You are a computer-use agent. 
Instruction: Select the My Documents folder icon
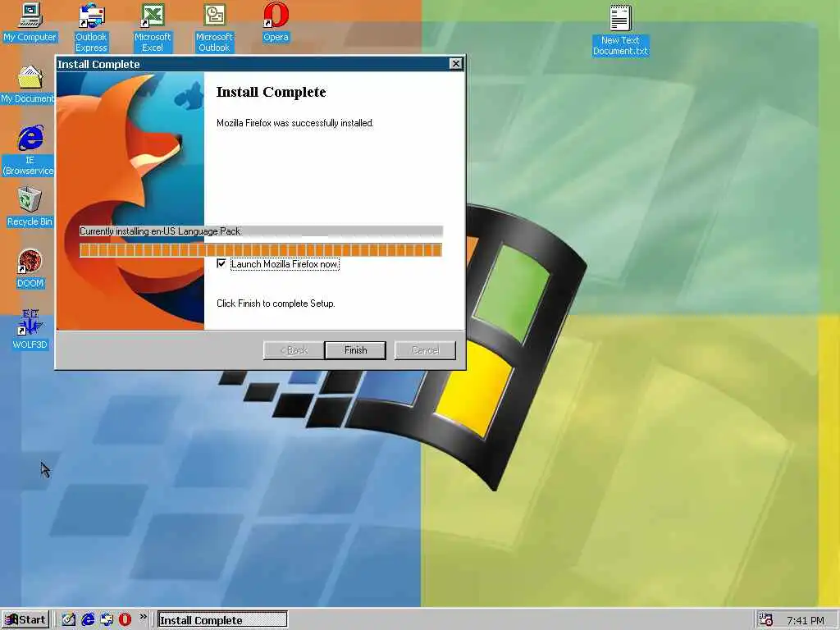tap(28, 84)
